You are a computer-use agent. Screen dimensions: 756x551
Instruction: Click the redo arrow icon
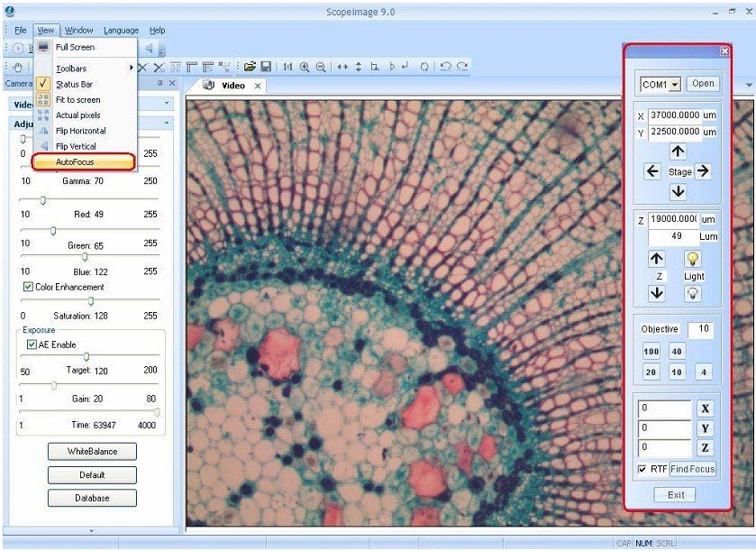coord(462,67)
